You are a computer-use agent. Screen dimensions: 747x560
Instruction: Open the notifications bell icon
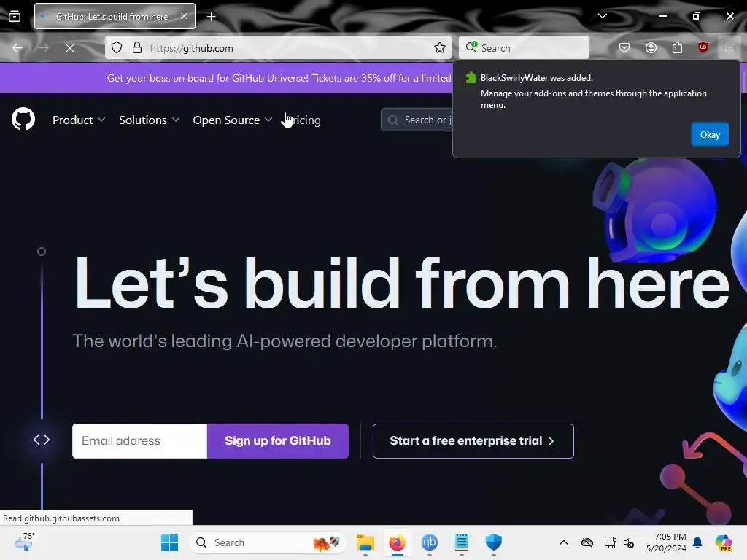click(697, 542)
